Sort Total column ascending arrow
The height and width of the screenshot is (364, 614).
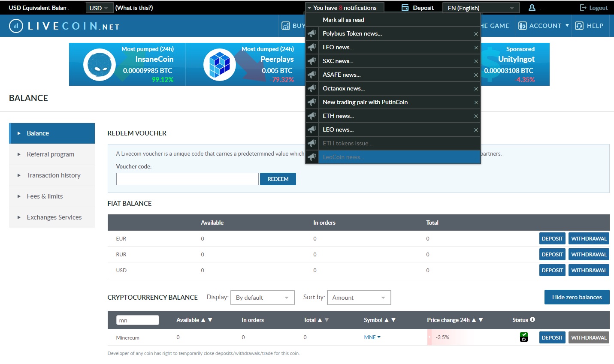tap(320, 320)
